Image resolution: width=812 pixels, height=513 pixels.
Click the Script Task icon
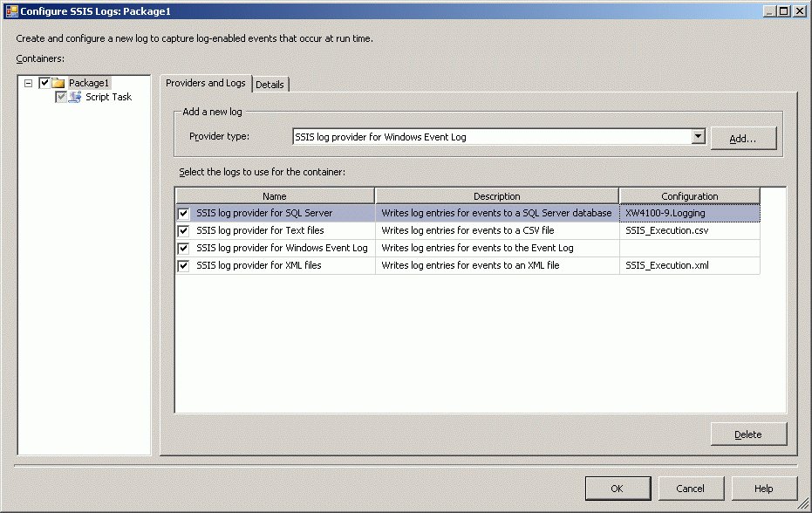pyautogui.click(x=75, y=97)
